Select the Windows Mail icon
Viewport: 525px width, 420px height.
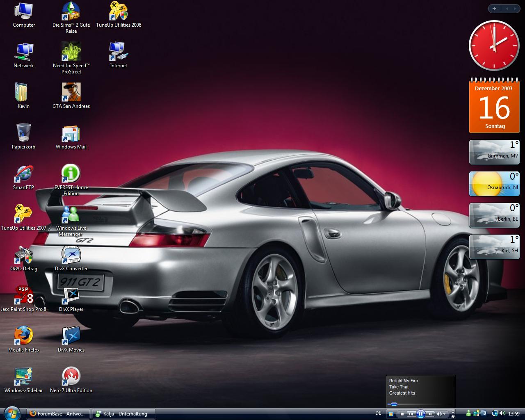click(x=71, y=137)
